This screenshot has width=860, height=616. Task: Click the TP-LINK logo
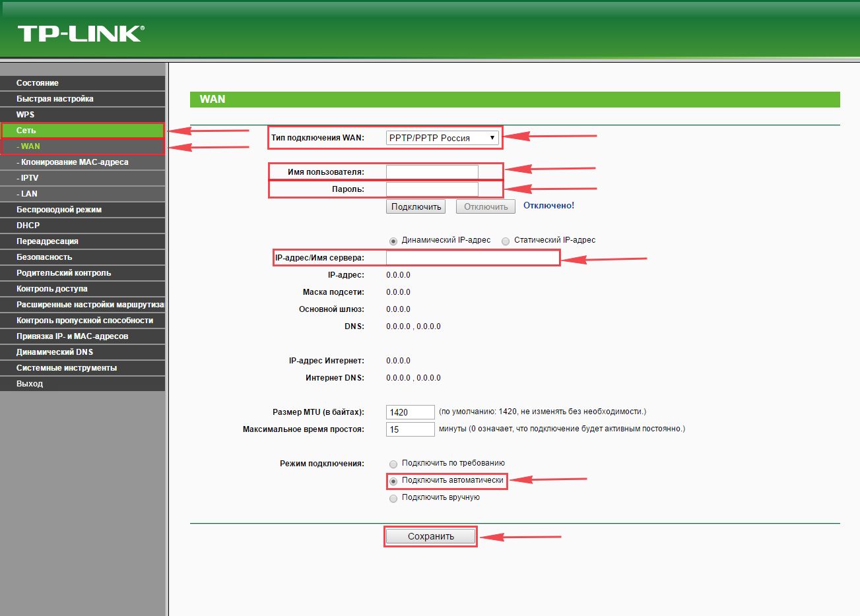(x=81, y=34)
